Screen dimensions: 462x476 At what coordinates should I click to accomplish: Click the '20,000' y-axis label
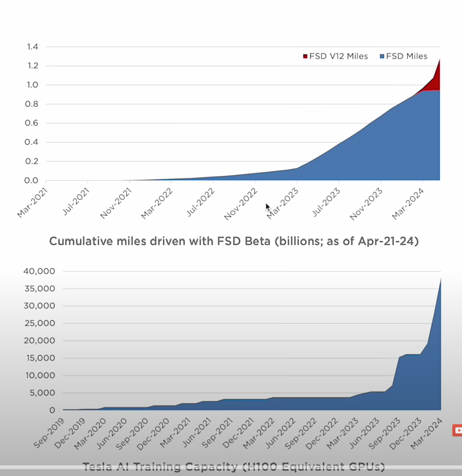tap(40, 340)
